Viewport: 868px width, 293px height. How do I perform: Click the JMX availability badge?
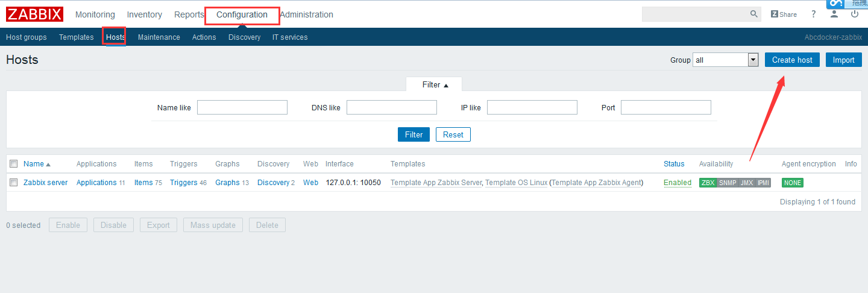click(x=747, y=183)
